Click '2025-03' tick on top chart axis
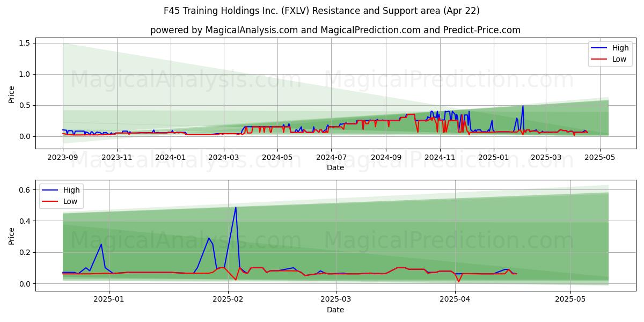Viewport: 644px width, 322px height. (545, 157)
